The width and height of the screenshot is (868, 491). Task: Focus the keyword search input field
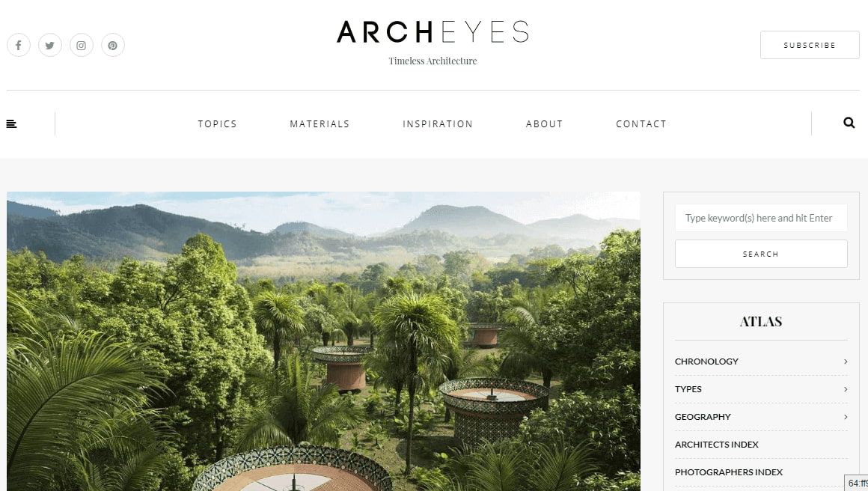point(760,218)
